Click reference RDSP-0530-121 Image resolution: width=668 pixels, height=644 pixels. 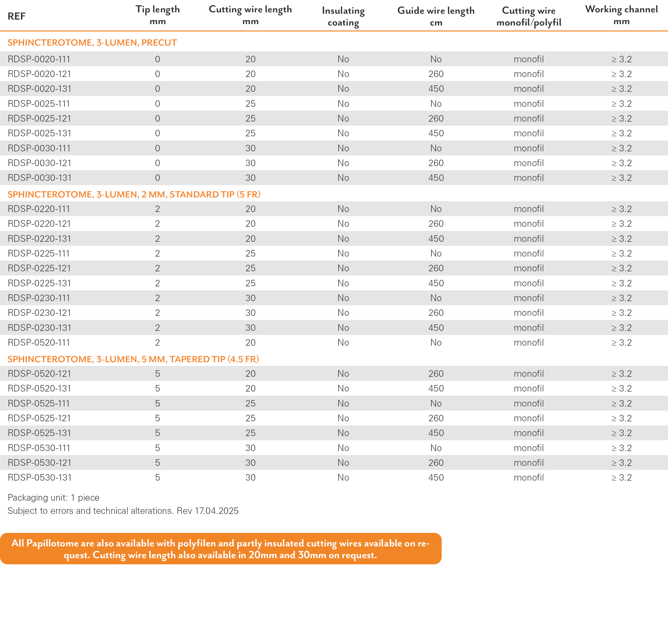tap(39, 463)
